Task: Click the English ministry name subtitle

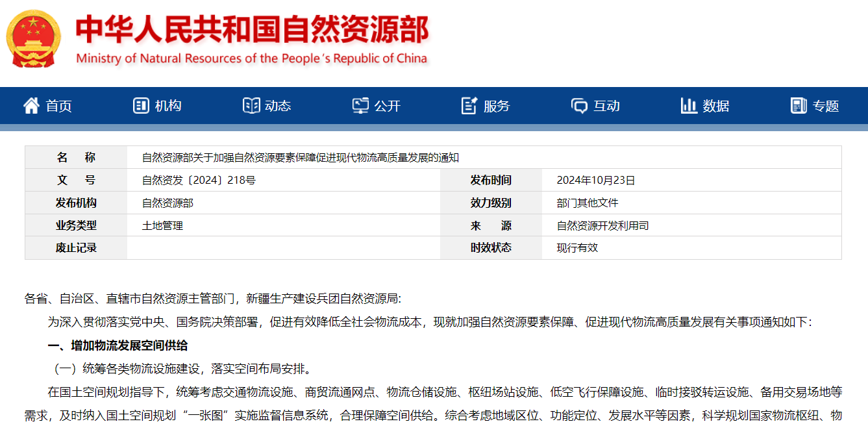Action: coord(252,58)
